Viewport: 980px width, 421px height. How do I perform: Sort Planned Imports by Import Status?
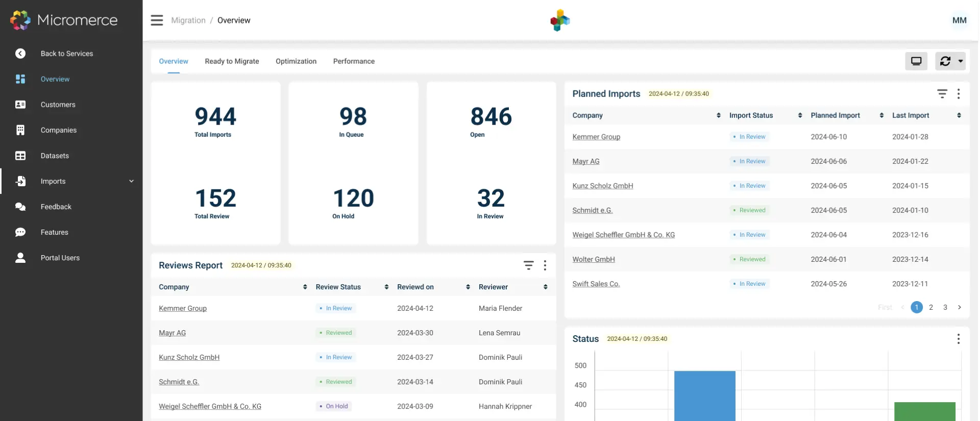pos(800,115)
